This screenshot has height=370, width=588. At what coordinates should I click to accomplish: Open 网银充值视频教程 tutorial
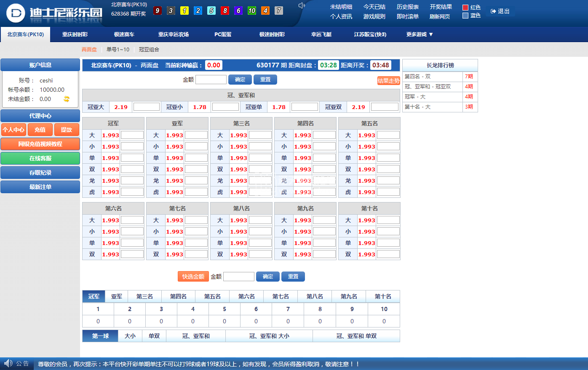point(40,144)
